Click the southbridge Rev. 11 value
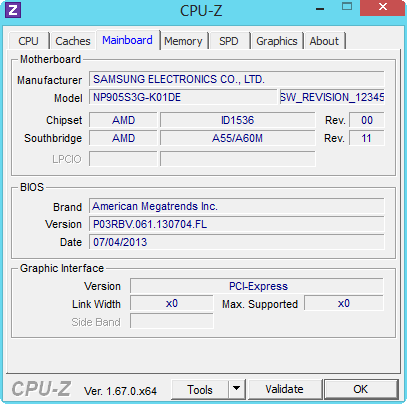The image size is (407, 404). (367, 138)
